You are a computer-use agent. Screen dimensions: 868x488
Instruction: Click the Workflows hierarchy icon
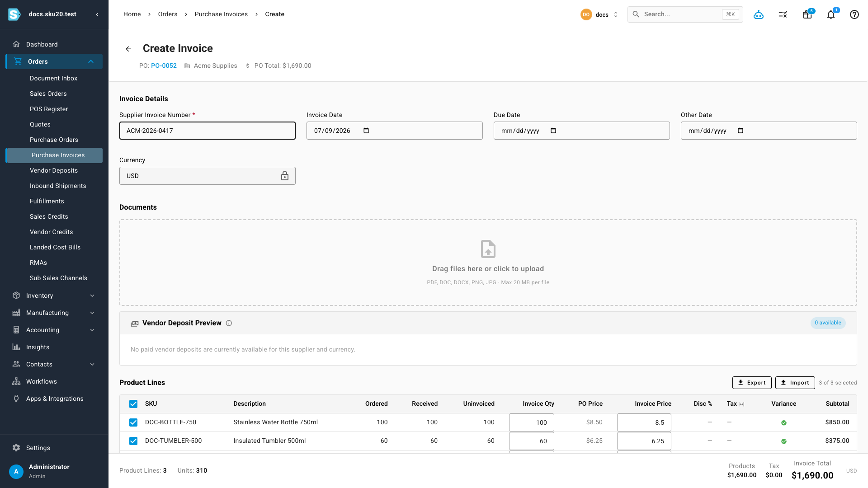click(16, 381)
